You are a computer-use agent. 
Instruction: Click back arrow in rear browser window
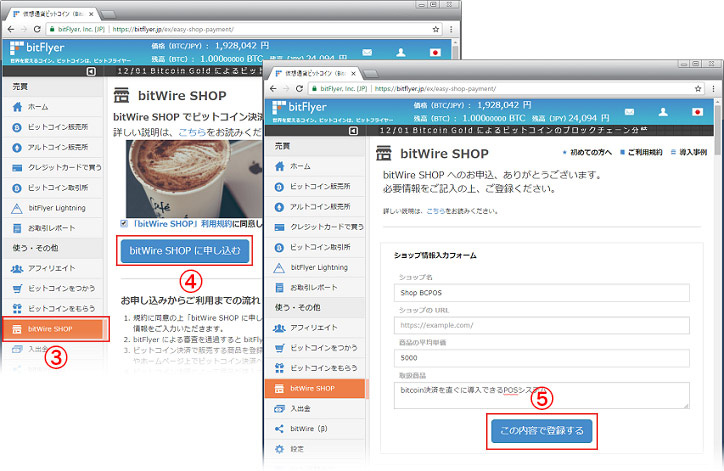11,29
